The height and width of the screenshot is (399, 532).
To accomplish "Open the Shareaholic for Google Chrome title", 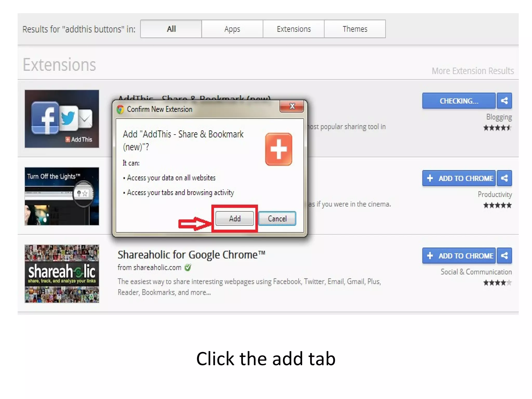I will pyautogui.click(x=191, y=255).
